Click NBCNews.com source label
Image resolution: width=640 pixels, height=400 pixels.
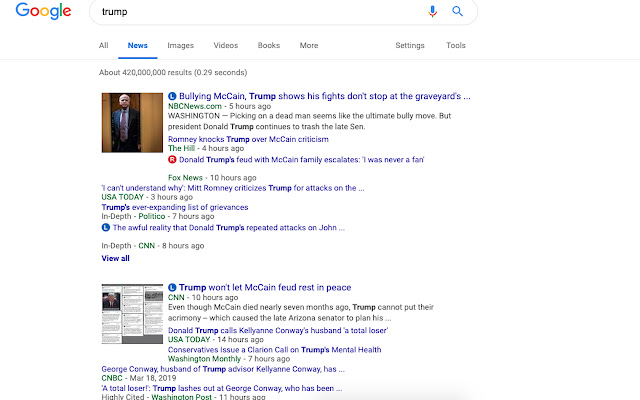tap(195, 106)
